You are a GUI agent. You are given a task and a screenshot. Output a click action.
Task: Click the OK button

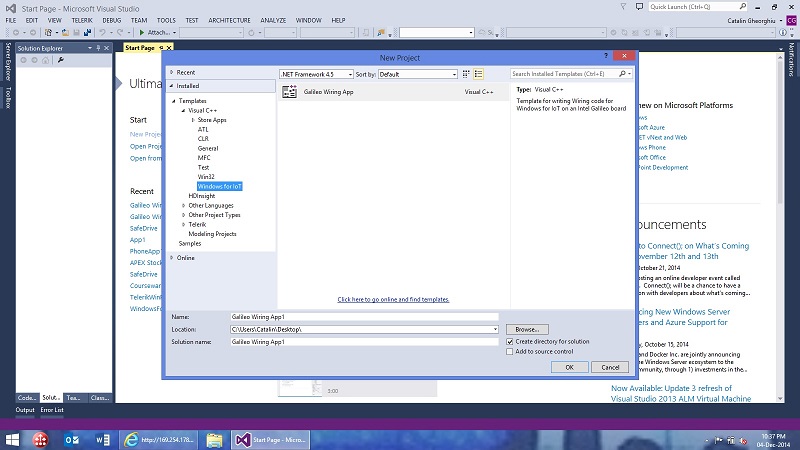pyautogui.click(x=569, y=367)
